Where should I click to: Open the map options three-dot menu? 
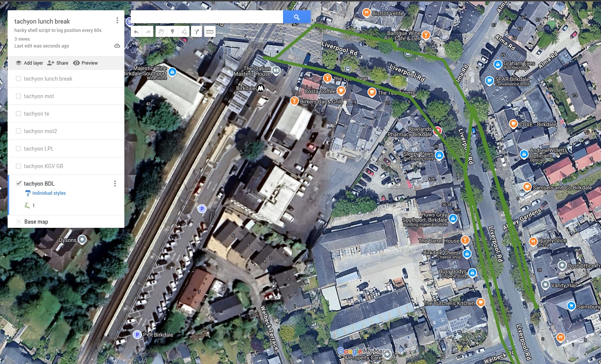[117, 21]
